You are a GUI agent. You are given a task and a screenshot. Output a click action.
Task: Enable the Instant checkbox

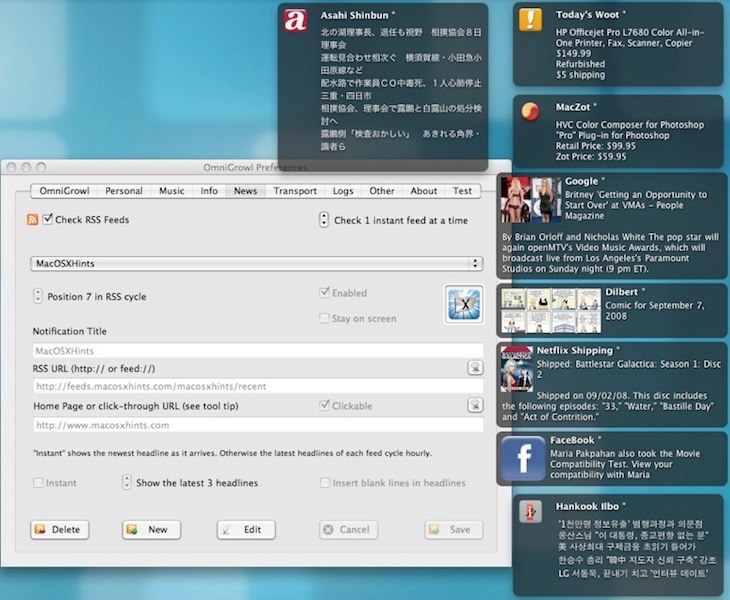coord(38,483)
